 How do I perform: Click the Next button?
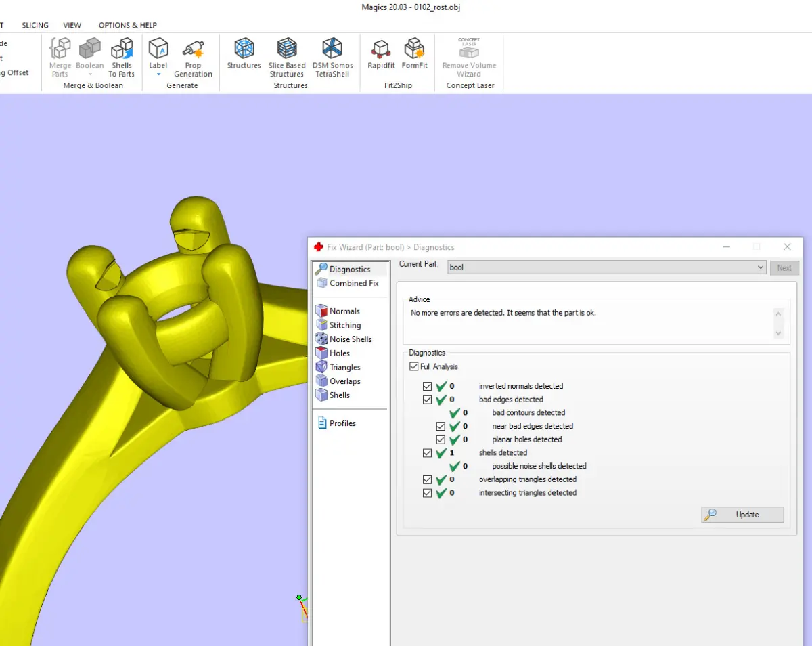click(784, 267)
